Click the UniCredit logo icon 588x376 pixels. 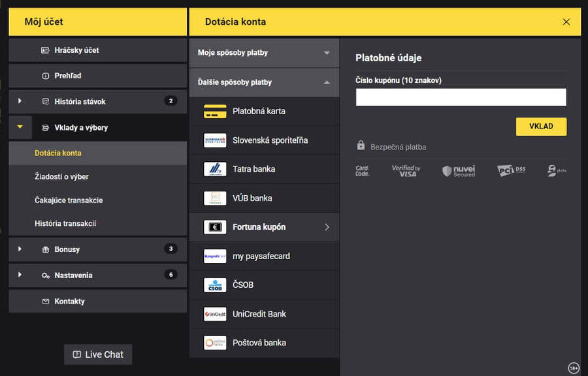(215, 314)
